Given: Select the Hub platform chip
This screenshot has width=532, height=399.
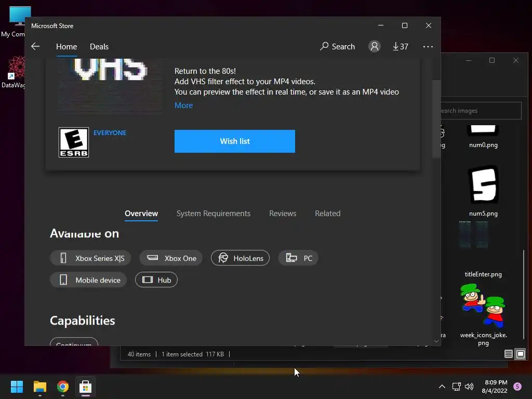Looking at the screenshot, I should click(156, 280).
